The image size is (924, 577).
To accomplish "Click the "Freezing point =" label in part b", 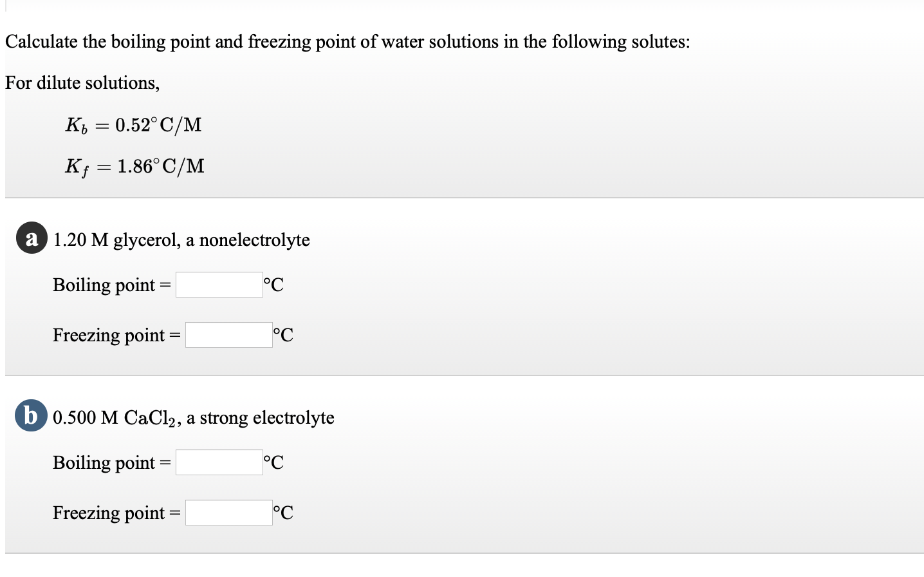I will [115, 513].
